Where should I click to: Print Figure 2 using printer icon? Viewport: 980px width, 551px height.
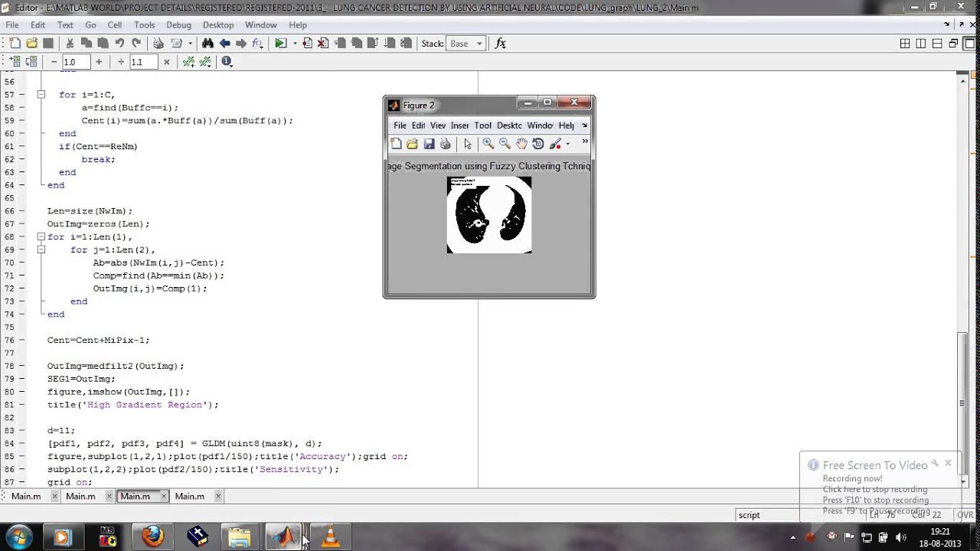point(445,144)
